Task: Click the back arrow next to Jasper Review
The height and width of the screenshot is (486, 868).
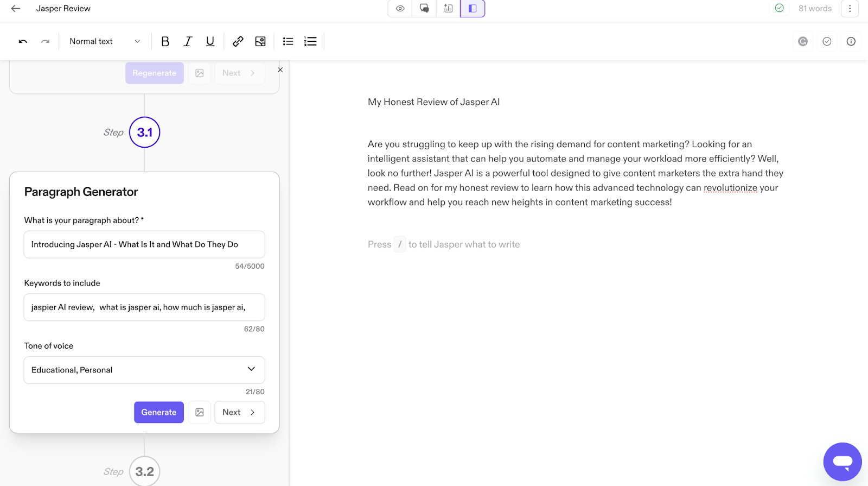Action: tap(16, 9)
